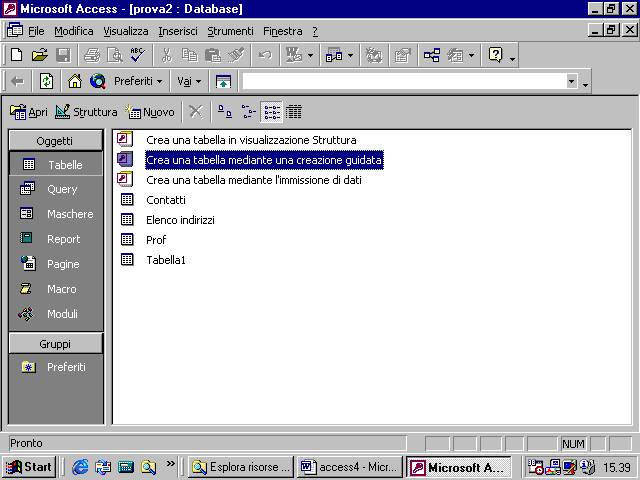
Task: Click the Delete X icon in database toolbar
Action: pos(196,111)
